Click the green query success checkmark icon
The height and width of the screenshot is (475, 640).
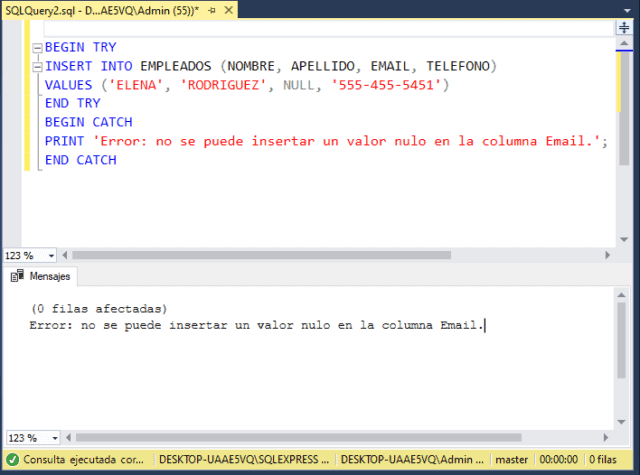coord(12,459)
